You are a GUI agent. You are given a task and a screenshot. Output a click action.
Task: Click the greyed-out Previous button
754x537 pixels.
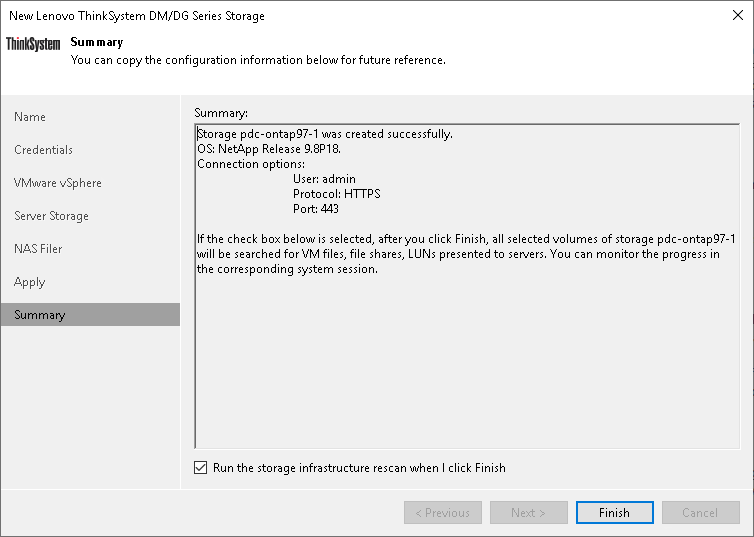(x=443, y=512)
